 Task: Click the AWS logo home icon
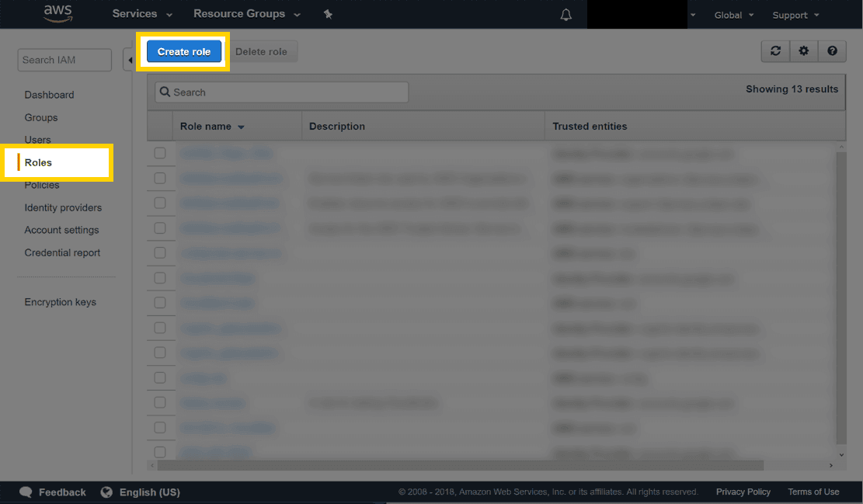pyautogui.click(x=57, y=13)
